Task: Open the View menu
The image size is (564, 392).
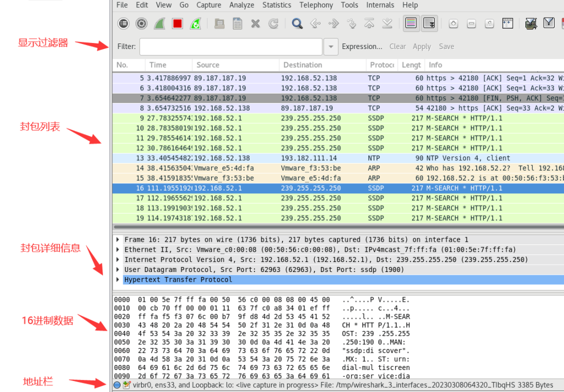Action: click(x=164, y=5)
